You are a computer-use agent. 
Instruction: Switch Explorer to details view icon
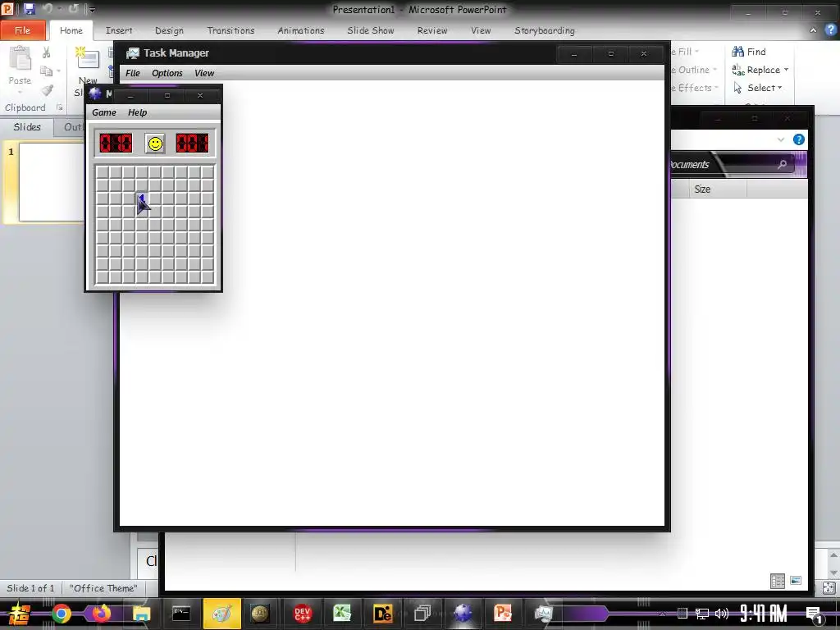pos(778,581)
